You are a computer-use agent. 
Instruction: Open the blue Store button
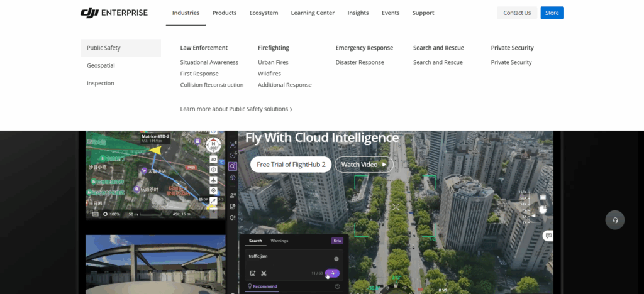[552, 13]
